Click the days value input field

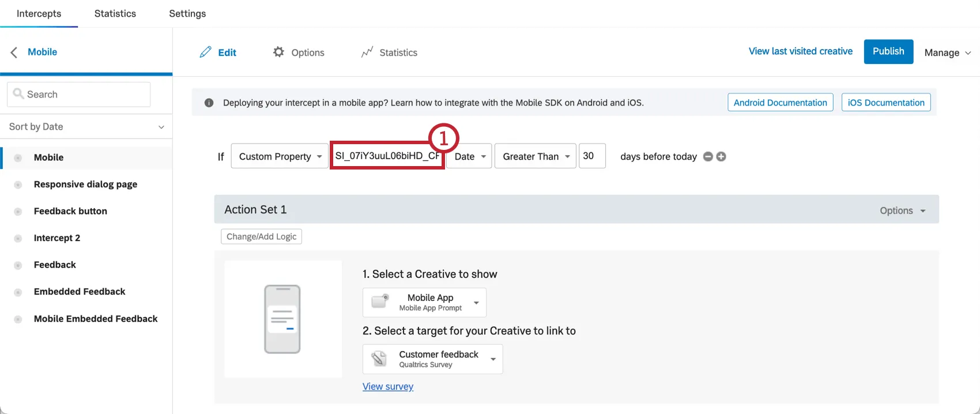(591, 156)
